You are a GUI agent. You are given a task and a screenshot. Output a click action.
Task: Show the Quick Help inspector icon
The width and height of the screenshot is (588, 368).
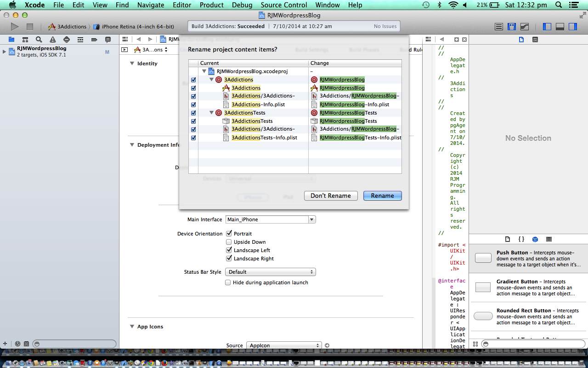click(535, 40)
